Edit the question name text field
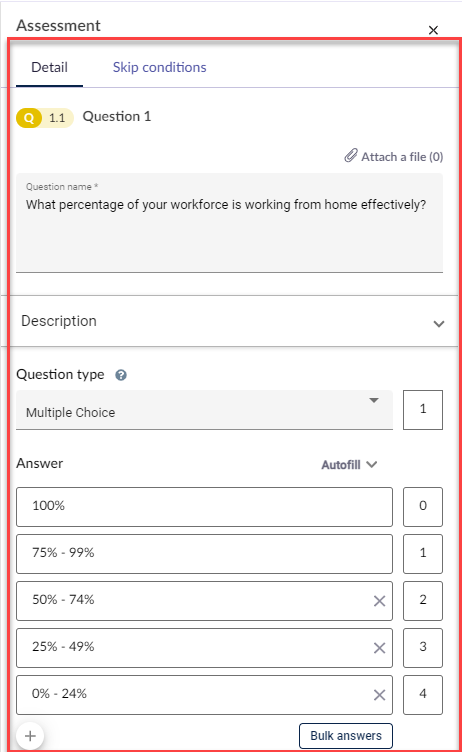 229,223
